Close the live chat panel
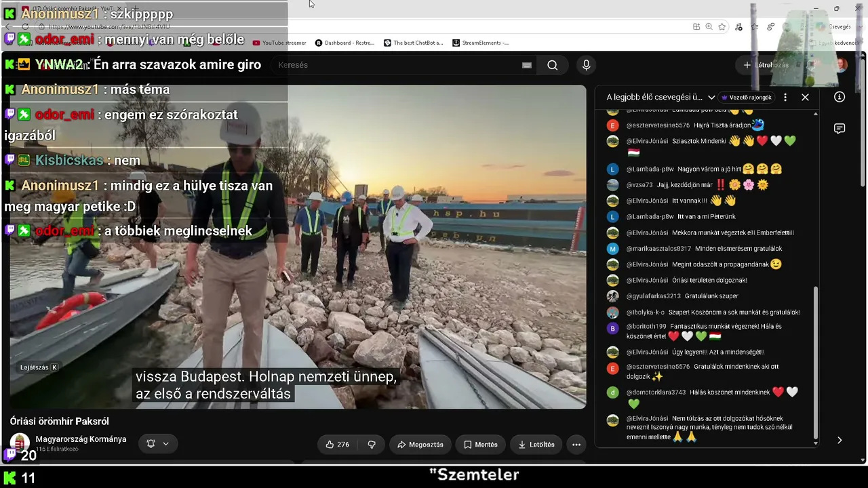The height and width of the screenshot is (488, 868). coord(805,97)
